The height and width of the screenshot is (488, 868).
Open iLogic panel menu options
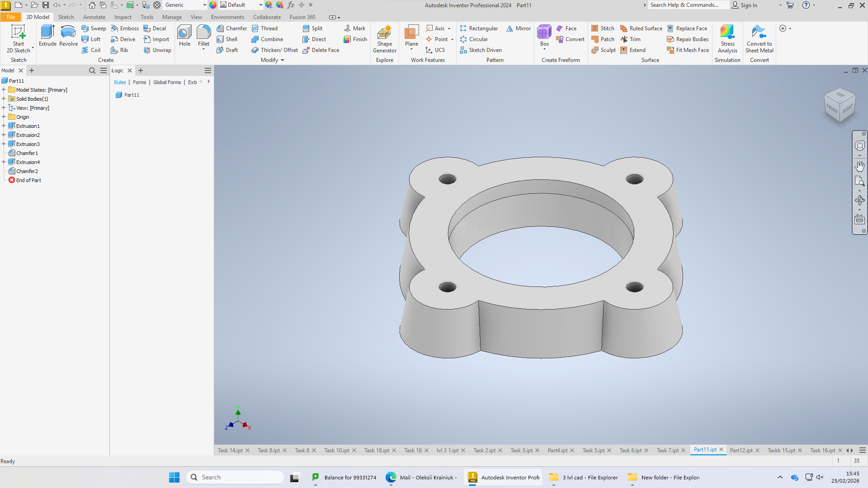click(208, 70)
